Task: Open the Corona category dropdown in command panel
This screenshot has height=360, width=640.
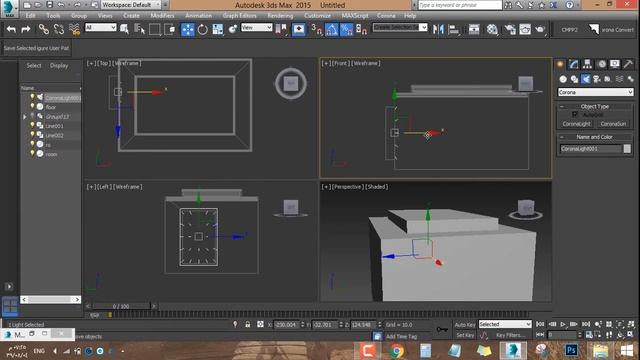Action: 595,92
